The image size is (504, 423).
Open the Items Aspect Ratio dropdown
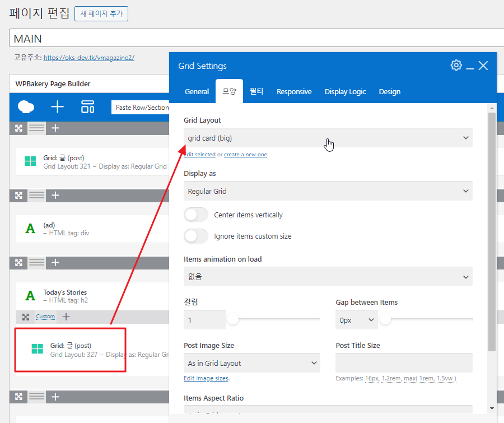click(x=328, y=410)
